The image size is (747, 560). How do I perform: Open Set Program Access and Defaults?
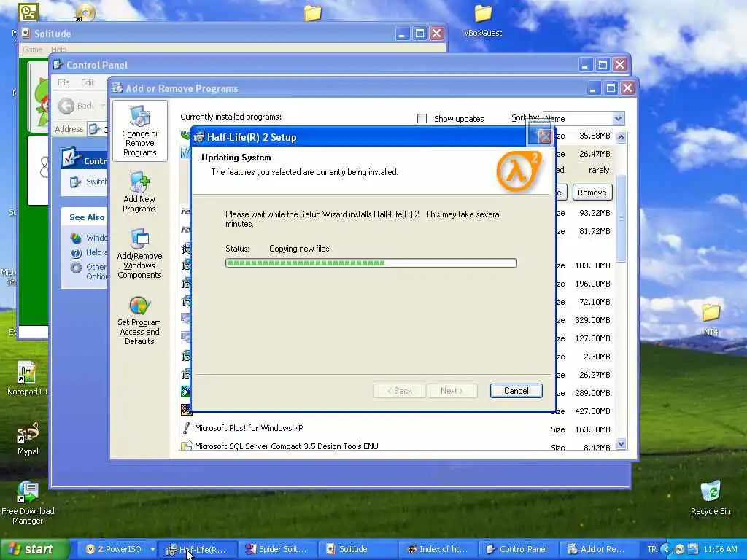(x=139, y=321)
